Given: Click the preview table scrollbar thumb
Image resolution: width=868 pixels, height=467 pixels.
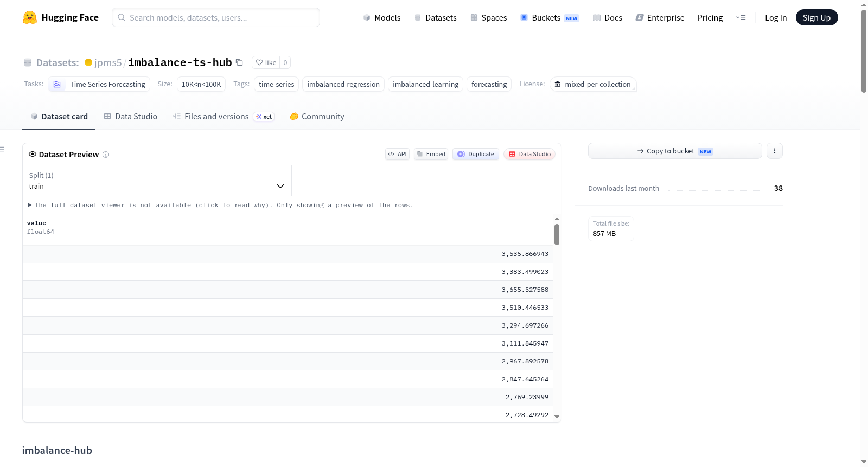Looking at the screenshot, I should [x=557, y=234].
